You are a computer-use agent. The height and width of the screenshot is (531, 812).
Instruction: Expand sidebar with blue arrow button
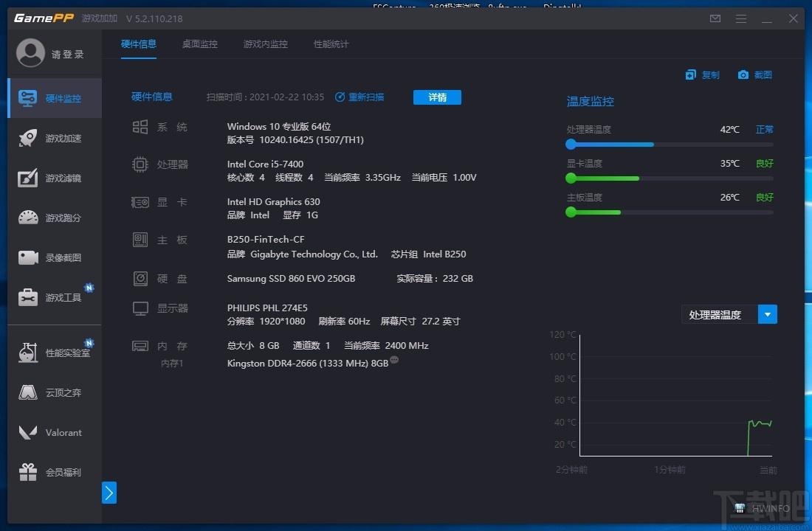coord(109,493)
